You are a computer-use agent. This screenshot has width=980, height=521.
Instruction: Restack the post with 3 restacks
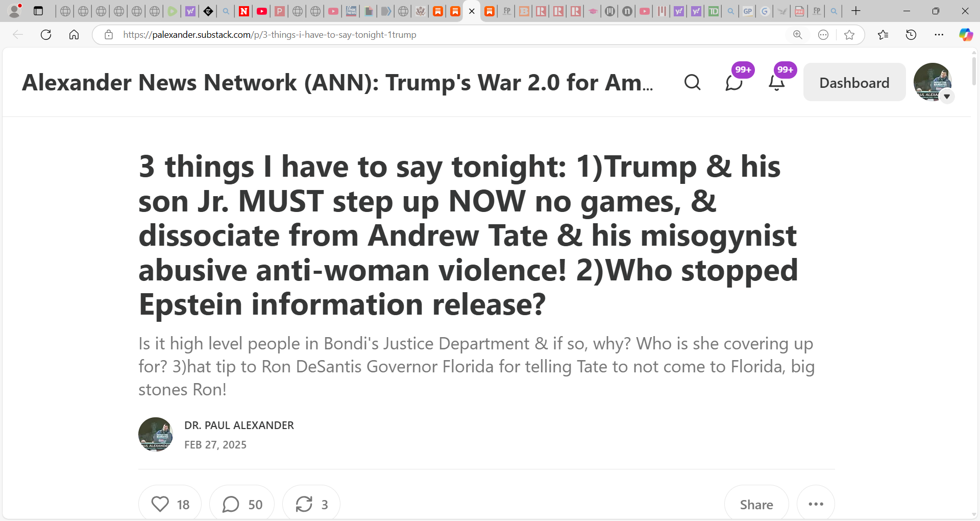click(311, 504)
